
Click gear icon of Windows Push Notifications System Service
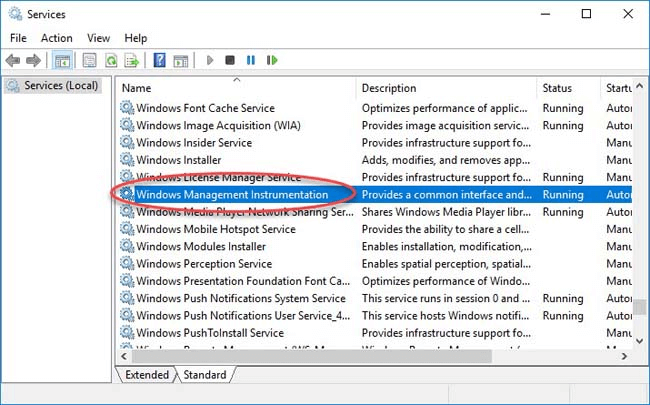[127, 298]
